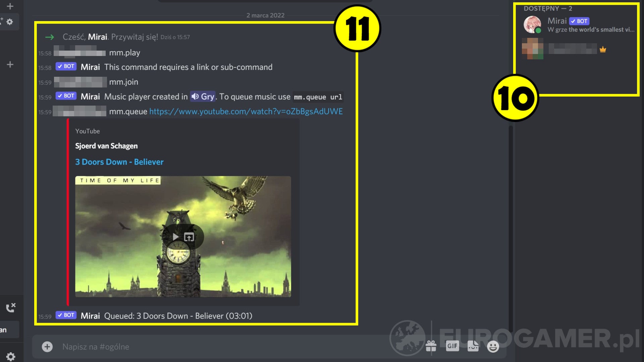Click the Sjoerd van Schagen channel name
This screenshot has height=362, width=644.
[106, 146]
